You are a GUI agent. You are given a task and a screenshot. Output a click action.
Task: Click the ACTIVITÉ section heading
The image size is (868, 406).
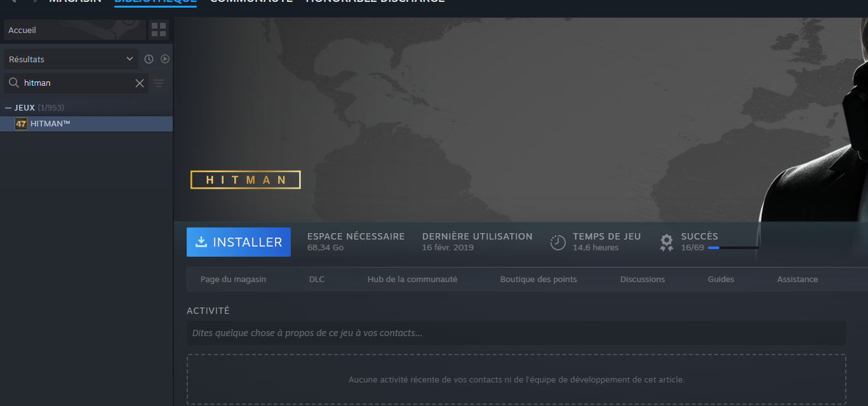pyautogui.click(x=208, y=311)
